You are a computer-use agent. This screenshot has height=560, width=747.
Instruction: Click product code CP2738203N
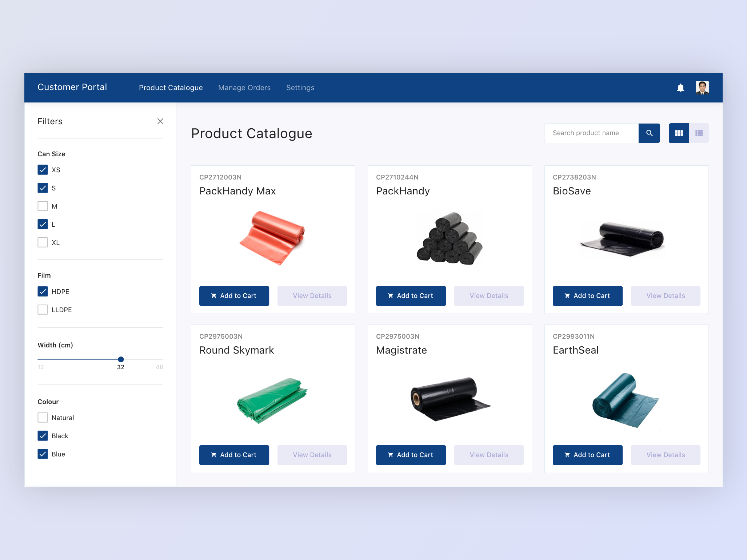[574, 177]
